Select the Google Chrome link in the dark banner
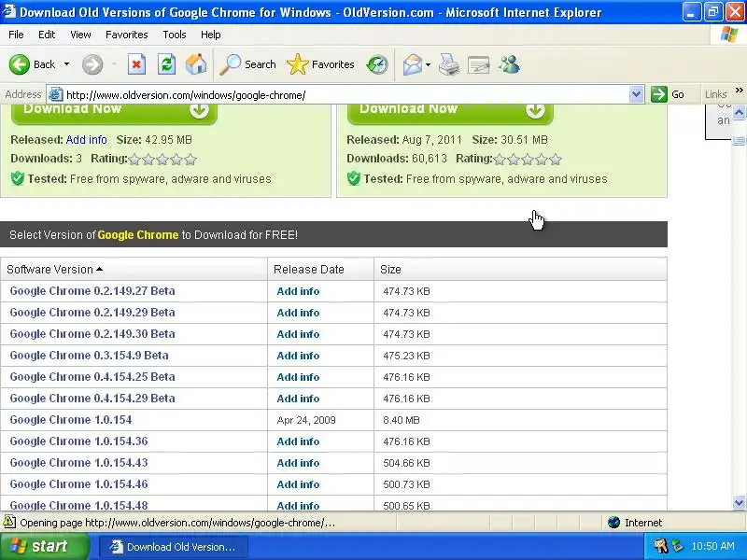Screen dimensions: 747x560 point(137,235)
